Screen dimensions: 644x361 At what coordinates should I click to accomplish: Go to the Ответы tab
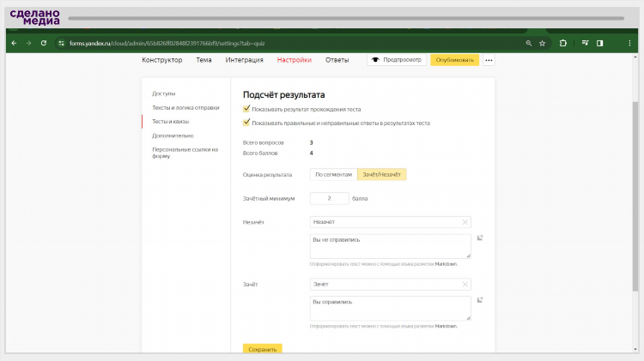[x=337, y=60]
